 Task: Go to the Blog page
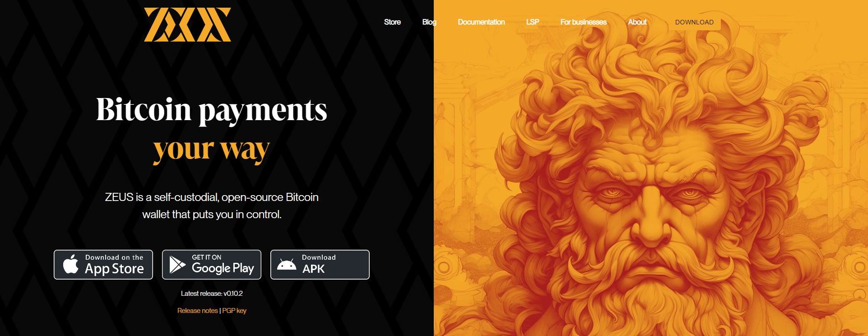tap(429, 22)
